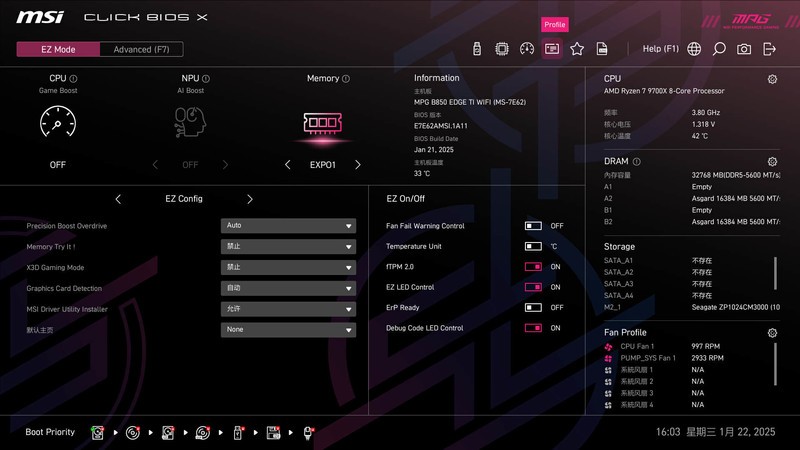Click the left arrow beside EXPO1
800x450 pixels.
point(287,164)
